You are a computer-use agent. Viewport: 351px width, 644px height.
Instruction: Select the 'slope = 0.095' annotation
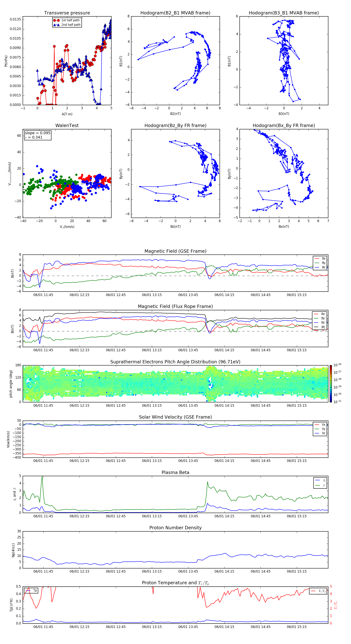[37, 133]
